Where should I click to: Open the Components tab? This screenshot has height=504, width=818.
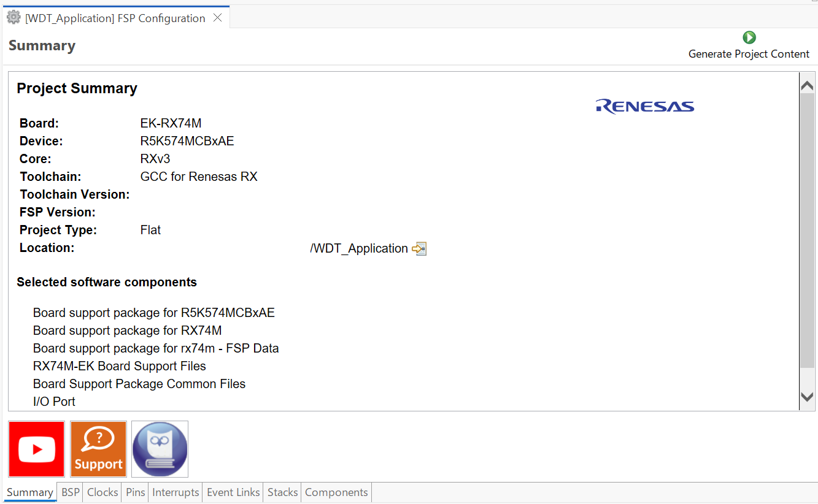[336, 492]
